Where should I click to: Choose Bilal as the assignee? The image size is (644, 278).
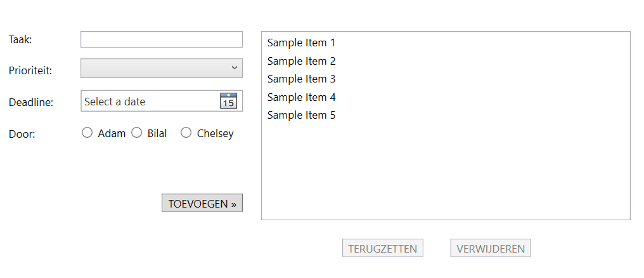pos(136,133)
